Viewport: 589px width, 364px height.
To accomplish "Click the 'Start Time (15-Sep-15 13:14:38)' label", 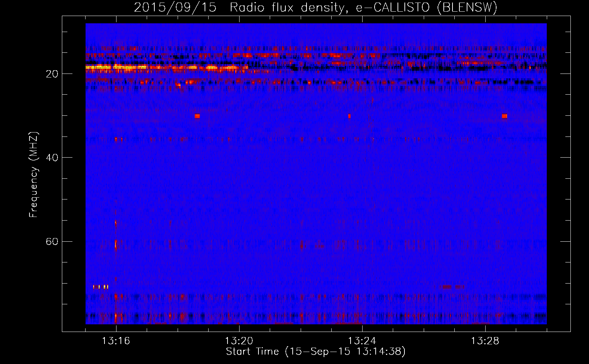I will coord(316,352).
